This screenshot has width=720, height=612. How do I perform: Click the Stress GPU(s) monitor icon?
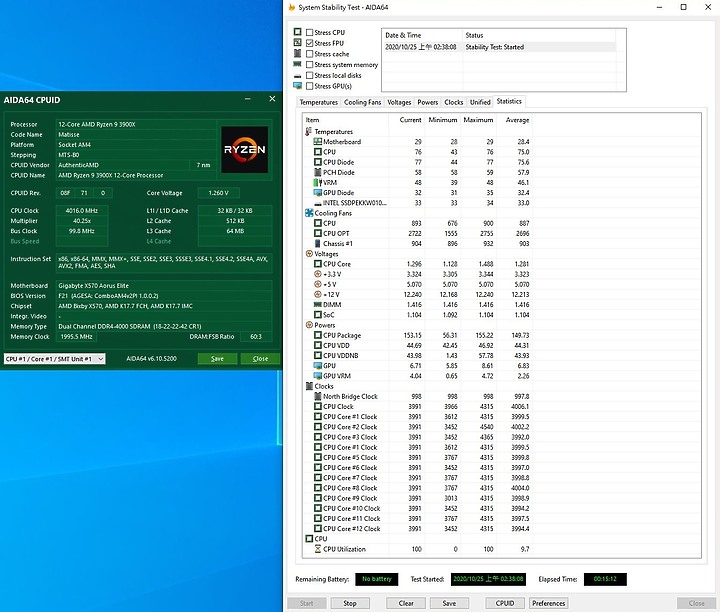point(298,86)
